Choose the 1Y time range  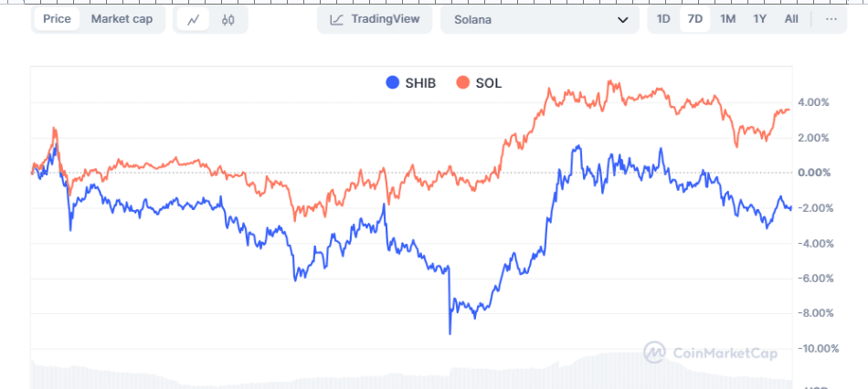[759, 19]
